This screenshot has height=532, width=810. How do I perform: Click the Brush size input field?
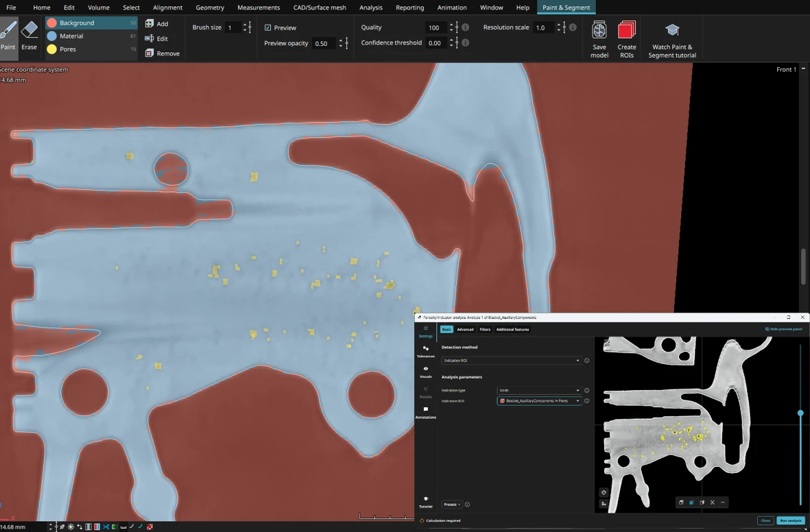pos(233,27)
